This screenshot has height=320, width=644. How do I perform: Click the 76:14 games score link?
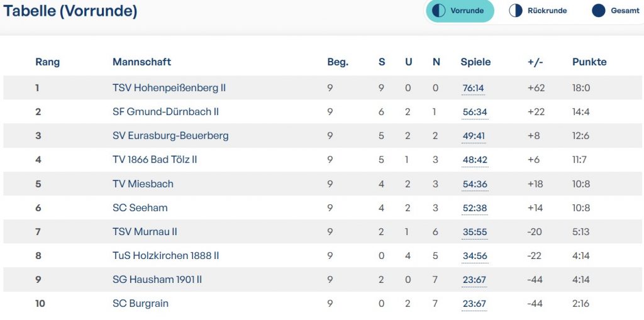pos(473,88)
